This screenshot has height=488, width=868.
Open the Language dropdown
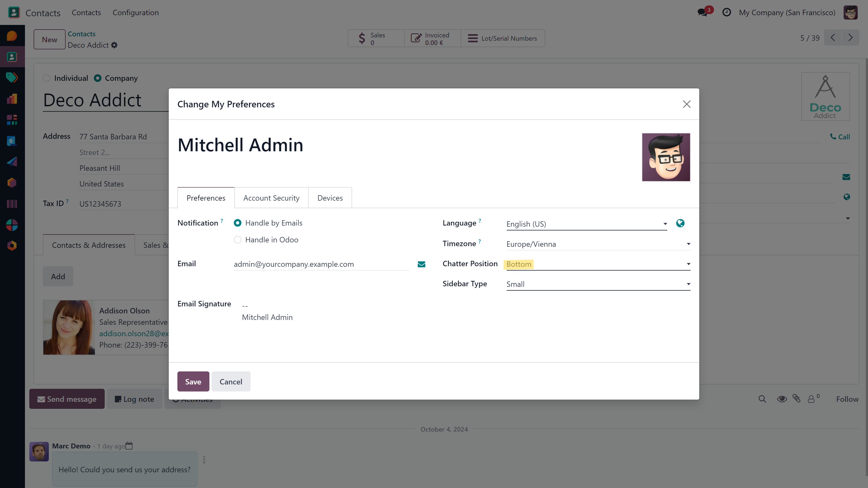[586, 224]
